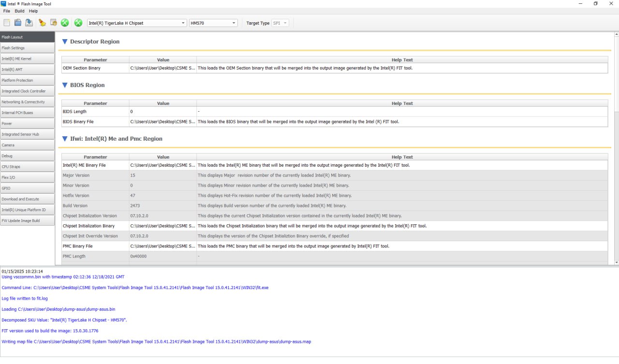
Task: Click the BIOS Binary File value field
Action: [162, 122]
